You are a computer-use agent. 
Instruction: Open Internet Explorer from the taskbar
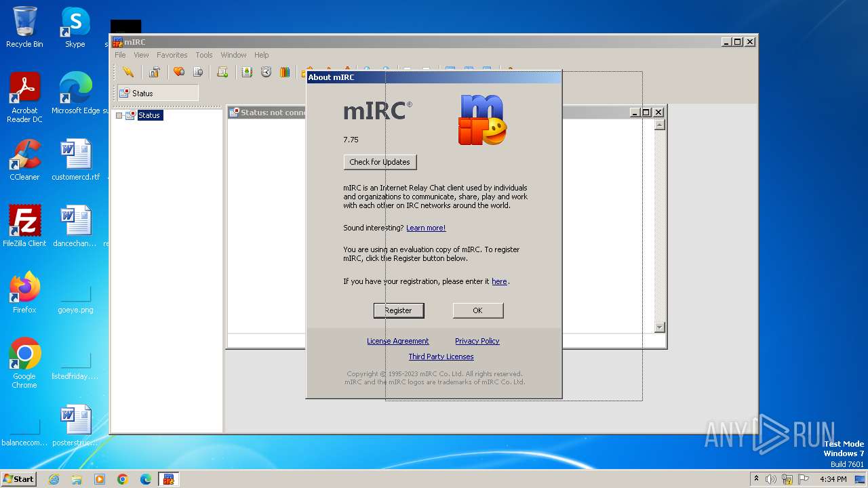coord(54,479)
